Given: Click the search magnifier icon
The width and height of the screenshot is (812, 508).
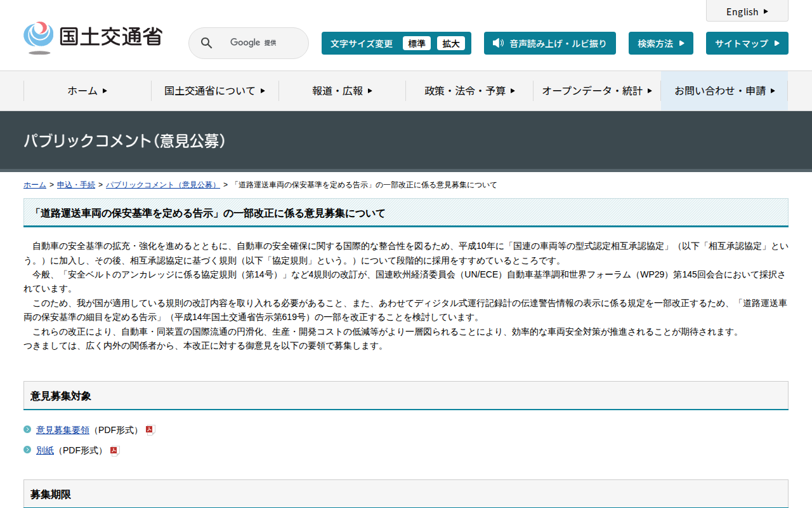Looking at the screenshot, I should (x=206, y=43).
